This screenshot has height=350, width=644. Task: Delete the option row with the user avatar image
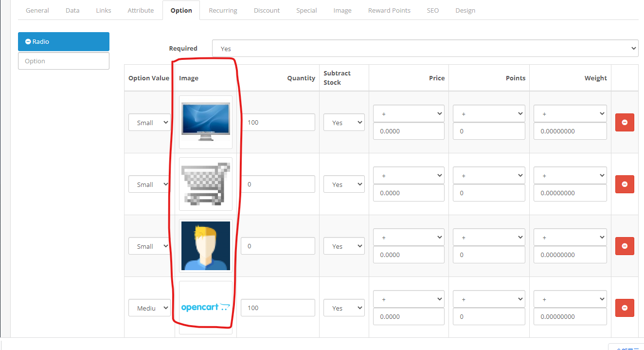(x=625, y=246)
